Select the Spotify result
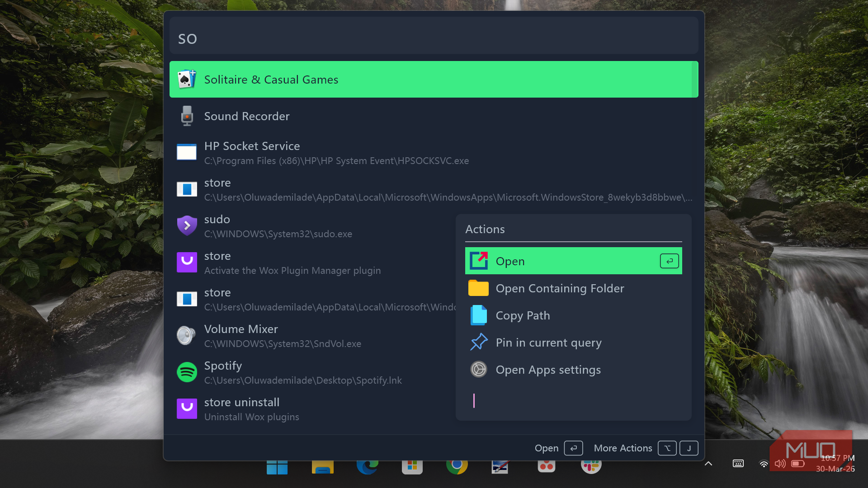 (x=312, y=372)
